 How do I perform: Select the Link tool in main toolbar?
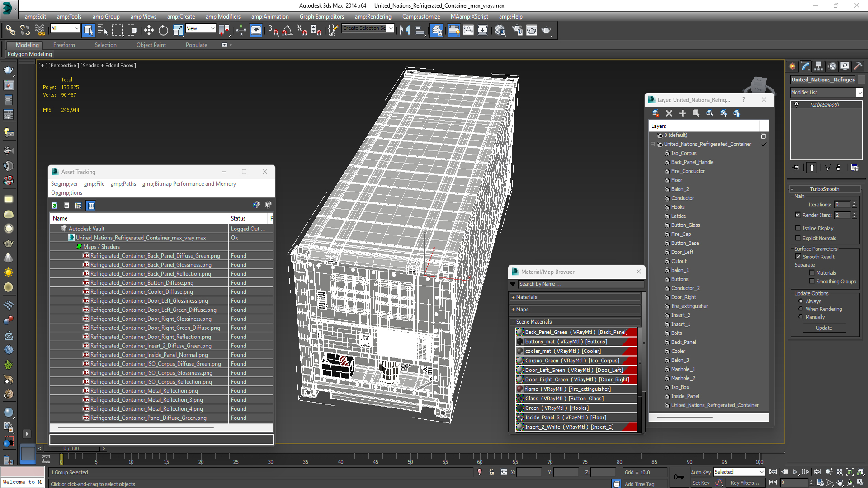pos(10,30)
